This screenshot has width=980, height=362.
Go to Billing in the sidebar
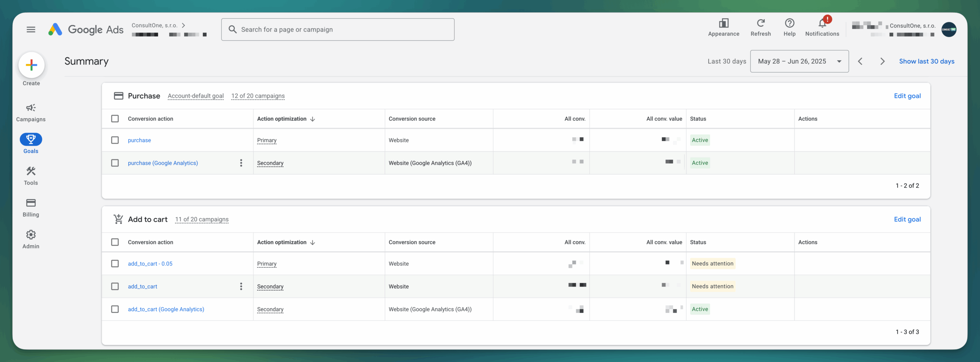pyautogui.click(x=31, y=208)
